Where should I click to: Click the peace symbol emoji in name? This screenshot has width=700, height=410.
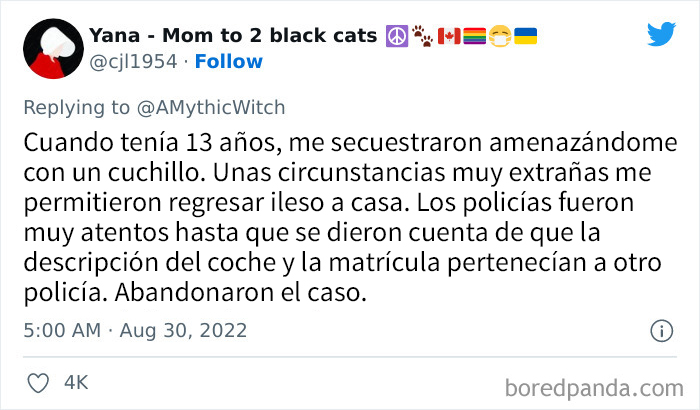click(393, 36)
